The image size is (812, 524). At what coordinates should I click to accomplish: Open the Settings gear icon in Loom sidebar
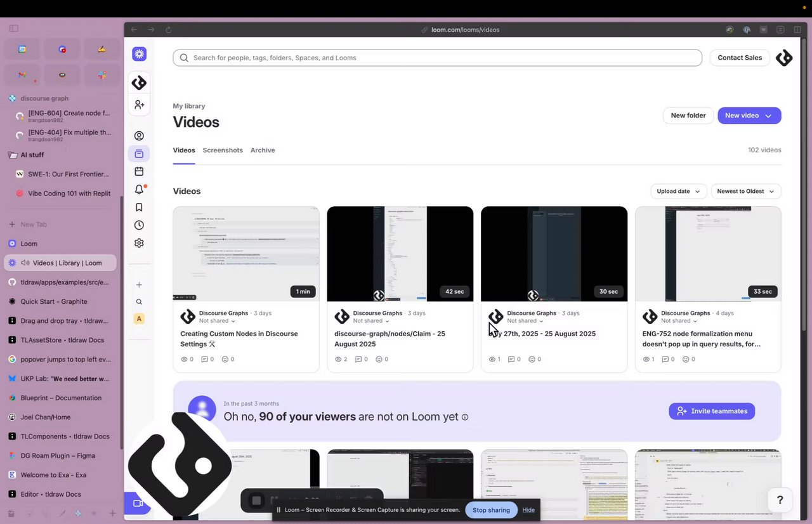139,243
